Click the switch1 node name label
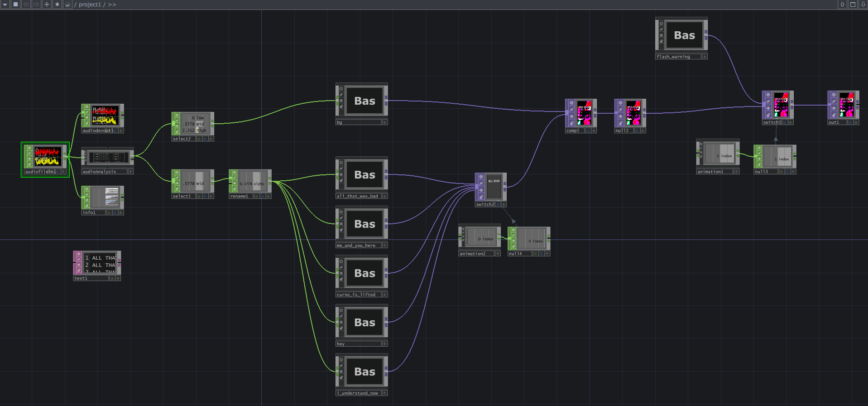This screenshot has width=868, height=406. click(x=772, y=122)
